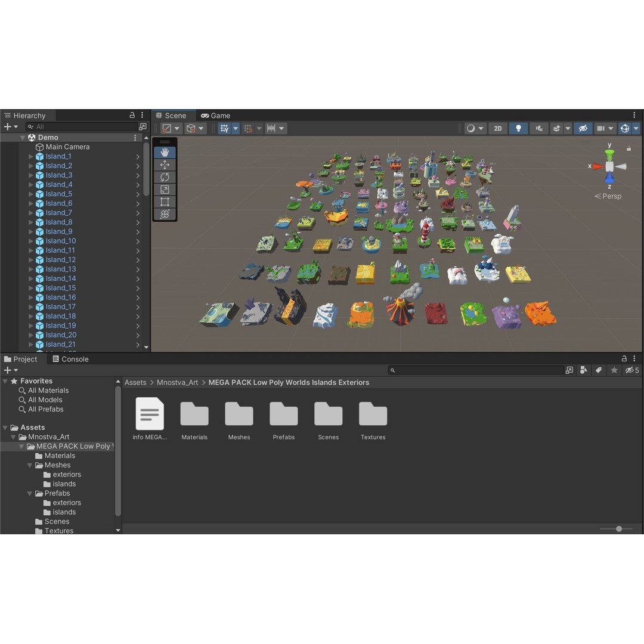Screen dimensions: 644x644
Task: Collapse the Prefabs folder arrow
Action: pyautogui.click(x=30, y=494)
